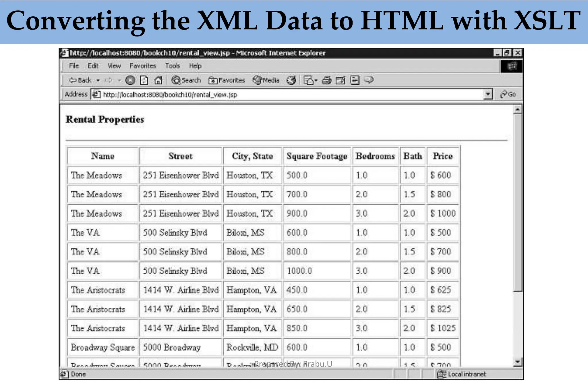This screenshot has width=588, height=382.
Task: Click the Windows logo throbber icon
Action: (511, 66)
